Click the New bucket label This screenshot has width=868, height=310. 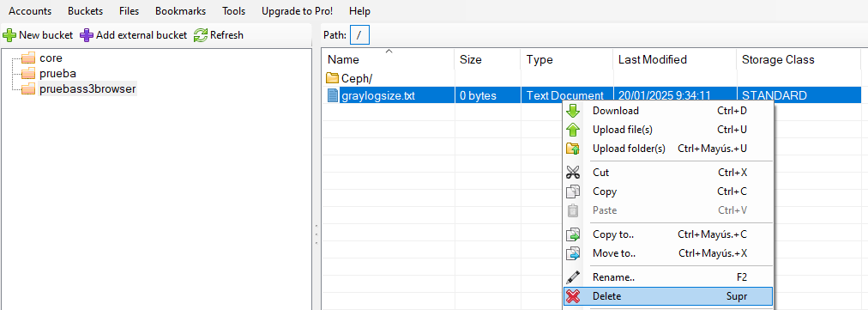click(x=46, y=35)
